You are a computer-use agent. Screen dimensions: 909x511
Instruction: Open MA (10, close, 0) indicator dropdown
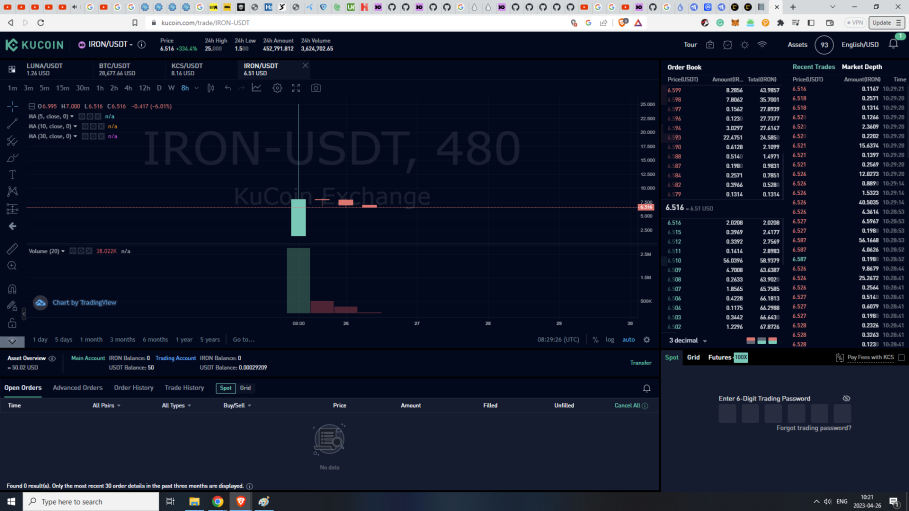click(x=75, y=126)
